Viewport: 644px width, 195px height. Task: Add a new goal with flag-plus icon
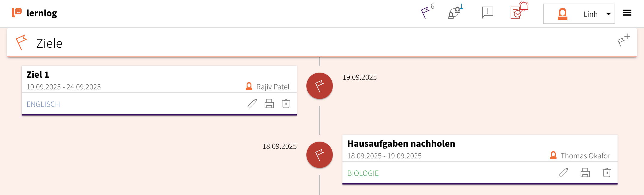[623, 41]
